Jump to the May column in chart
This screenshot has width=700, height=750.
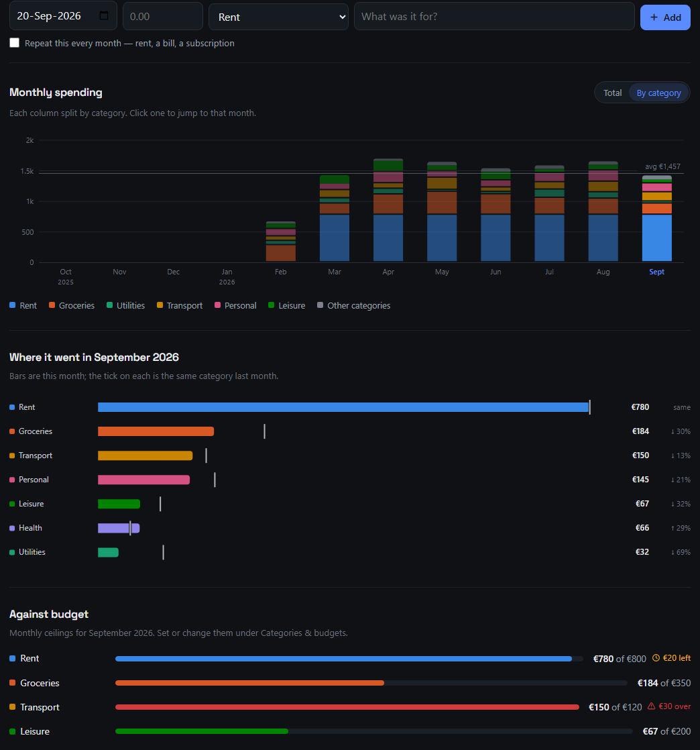click(x=442, y=212)
